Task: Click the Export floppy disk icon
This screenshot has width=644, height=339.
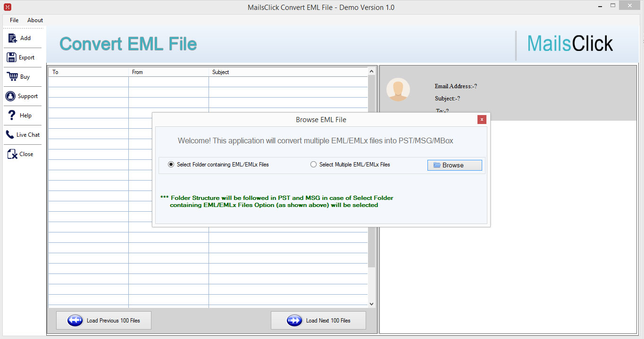Action: pyautogui.click(x=11, y=58)
